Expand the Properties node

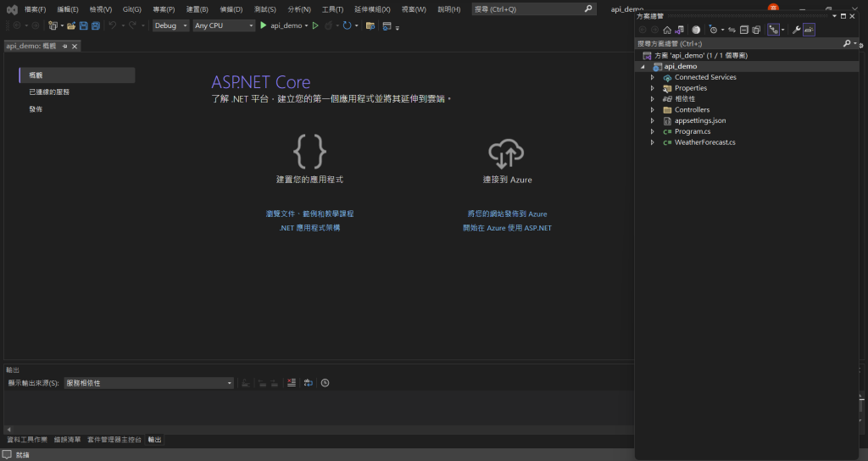pyautogui.click(x=653, y=88)
